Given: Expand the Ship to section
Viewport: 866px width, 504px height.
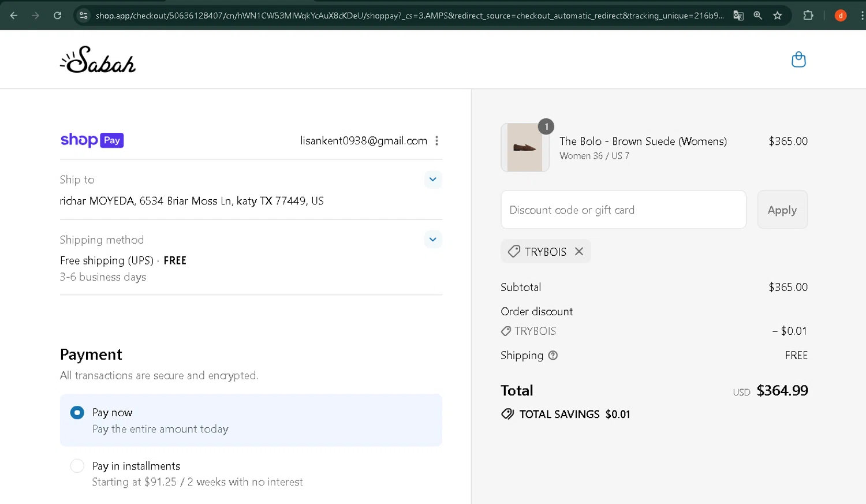Looking at the screenshot, I should pos(433,180).
